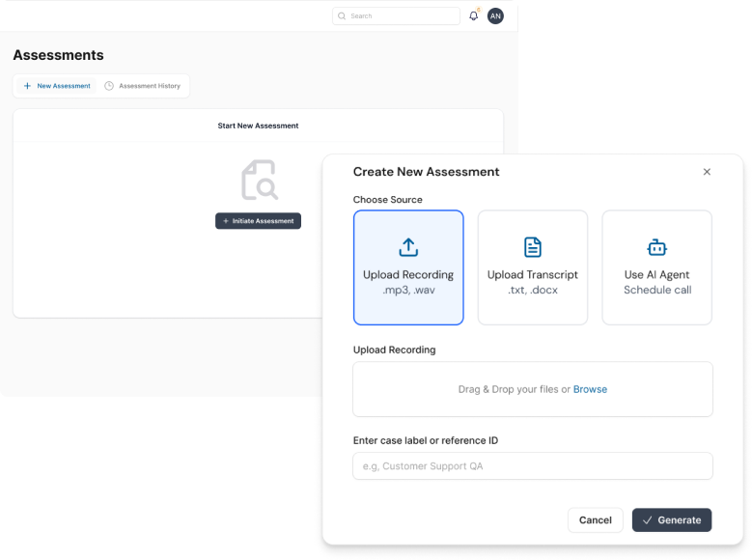The image size is (752, 560).
Task: Choose Use AI Agent source option
Action: (x=657, y=267)
